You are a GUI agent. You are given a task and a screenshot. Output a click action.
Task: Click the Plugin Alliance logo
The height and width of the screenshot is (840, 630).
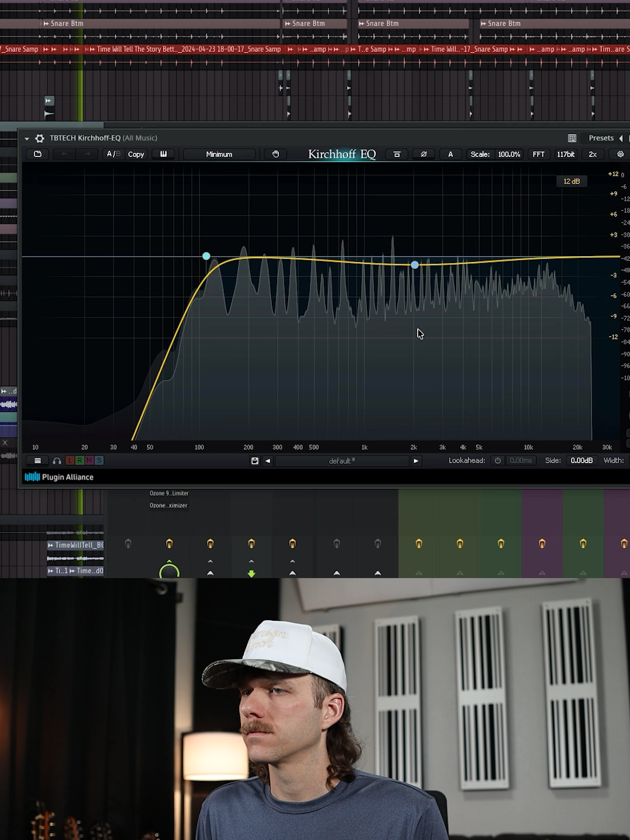59,477
